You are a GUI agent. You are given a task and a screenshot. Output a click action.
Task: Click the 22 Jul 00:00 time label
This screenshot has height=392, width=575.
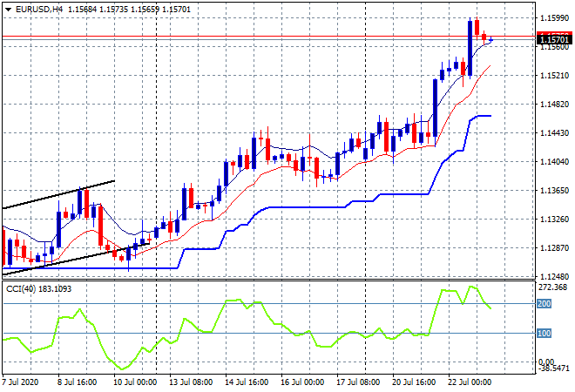point(470,382)
